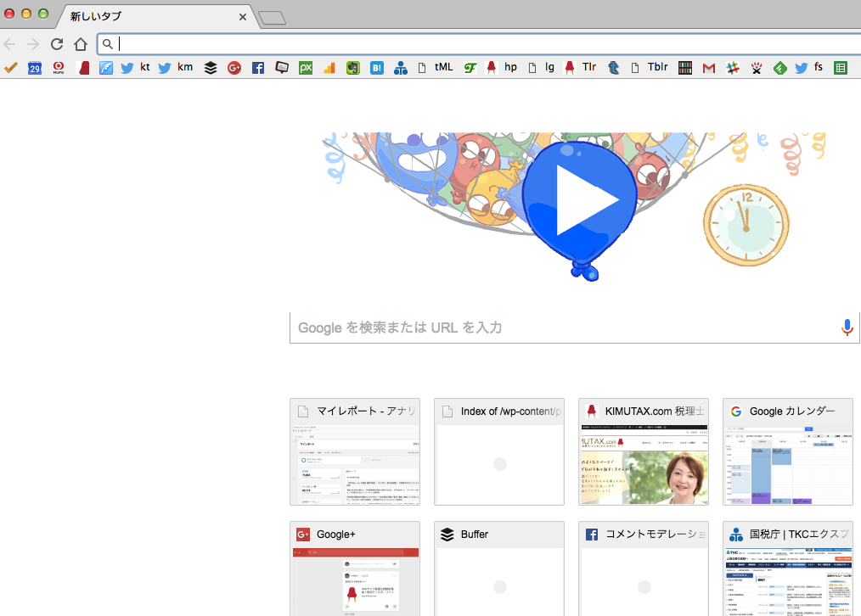This screenshot has height=616, width=861.
Task: Open the マイレポート - アナリ tile
Action: pyautogui.click(x=355, y=451)
